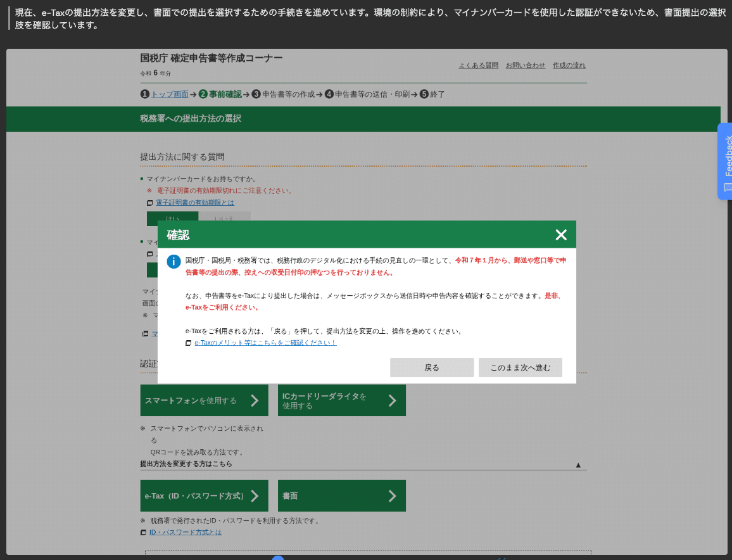Collapse the 提出方法を変更する方はこちら section
The width and height of the screenshot is (732, 560).
tap(577, 464)
